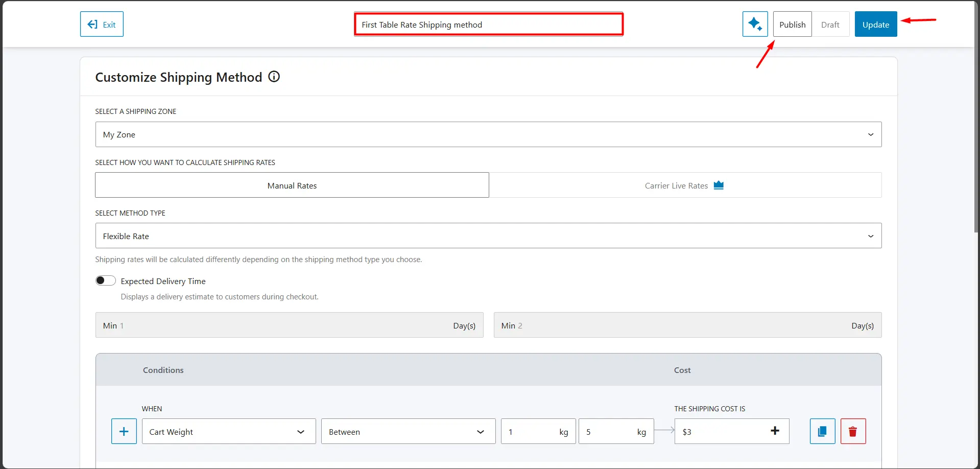This screenshot has height=469, width=980.
Task: Click the Update button
Action: tap(875, 25)
